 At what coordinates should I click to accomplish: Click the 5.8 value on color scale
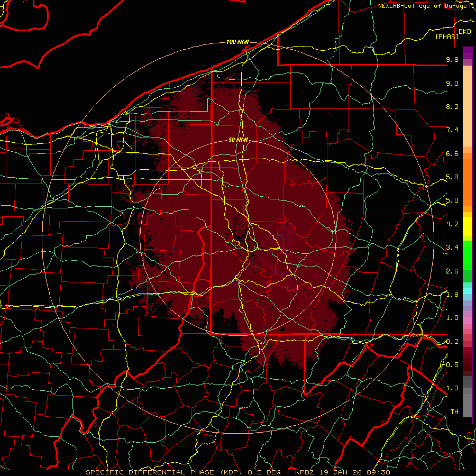click(452, 177)
